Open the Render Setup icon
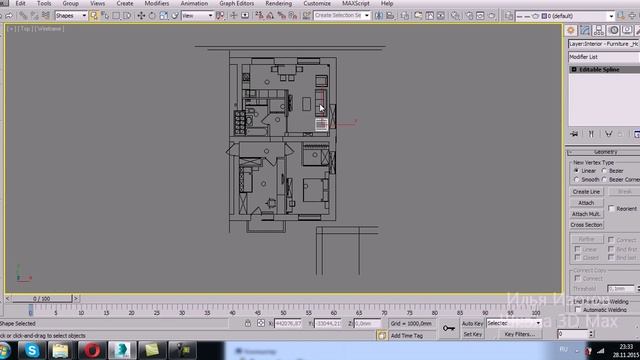This screenshot has width=640, height=360. 469,16
